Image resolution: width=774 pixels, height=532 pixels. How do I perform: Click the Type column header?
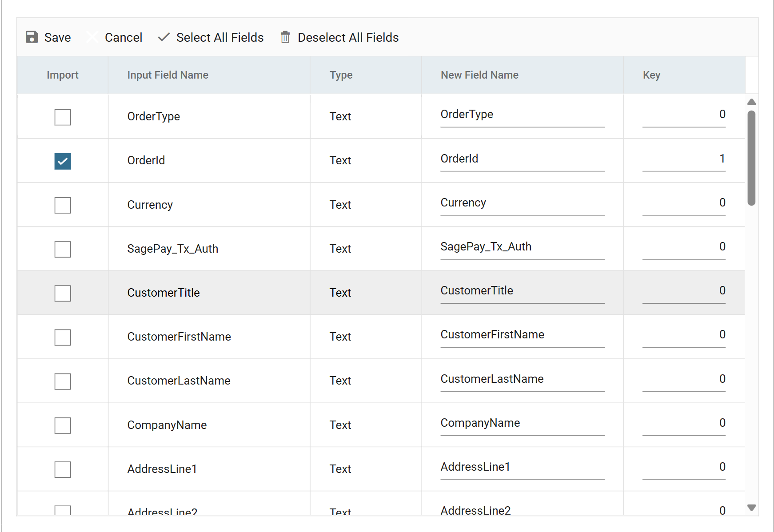coord(366,75)
